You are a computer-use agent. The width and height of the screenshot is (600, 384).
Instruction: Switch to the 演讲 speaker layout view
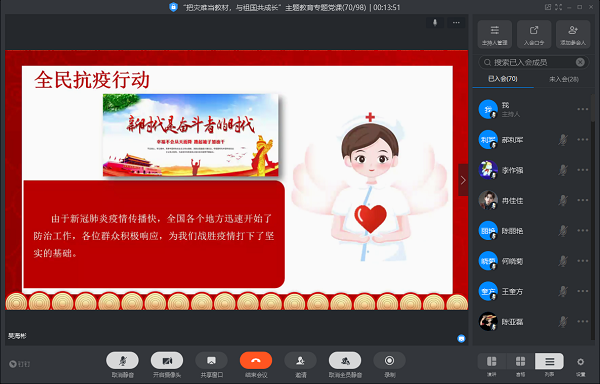coord(492,361)
